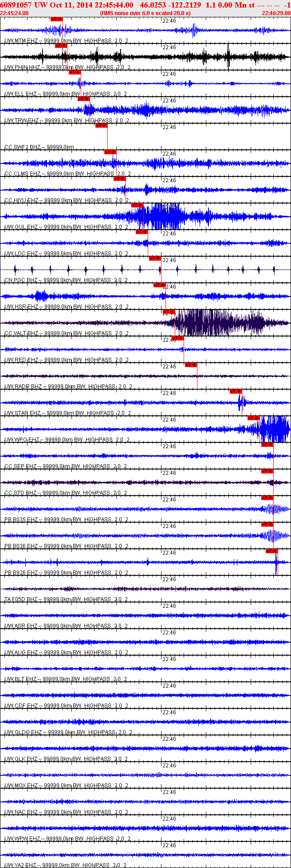Click the red pick flag on CC.SEP trace
The height and width of the screenshot is (868, 291).
click(x=267, y=445)
